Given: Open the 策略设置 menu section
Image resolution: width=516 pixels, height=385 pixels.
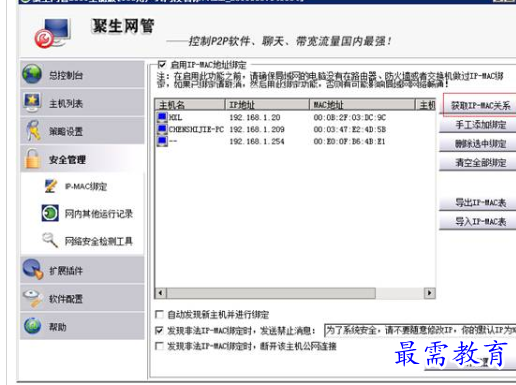Looking at the screenshot, I should 82,131.
